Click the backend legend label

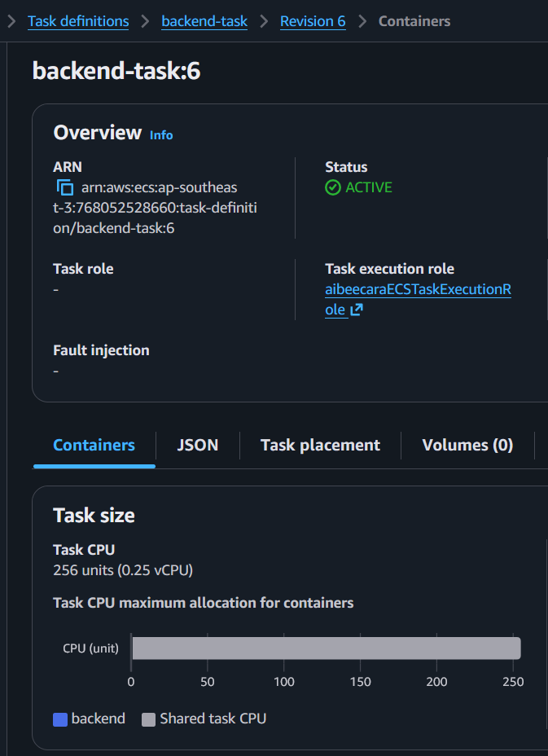[99, 719]
